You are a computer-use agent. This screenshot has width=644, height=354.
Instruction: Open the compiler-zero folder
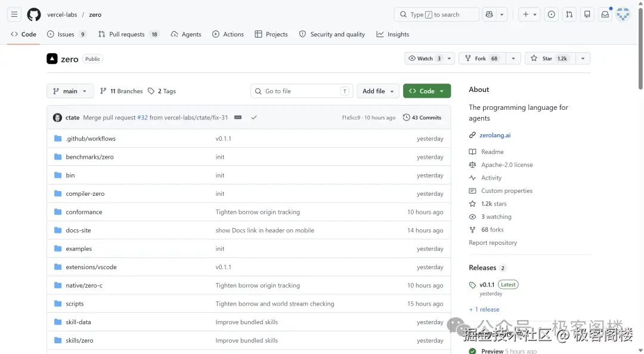click(x=85, y=193)
